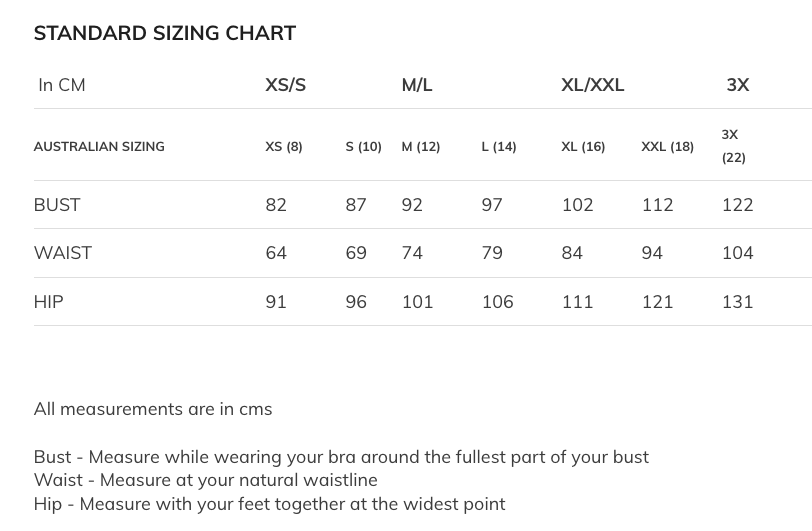The width and height of the screenshot is (812, 531).
Task: Select the XS (8) size cell
Action: click(284, 146)
